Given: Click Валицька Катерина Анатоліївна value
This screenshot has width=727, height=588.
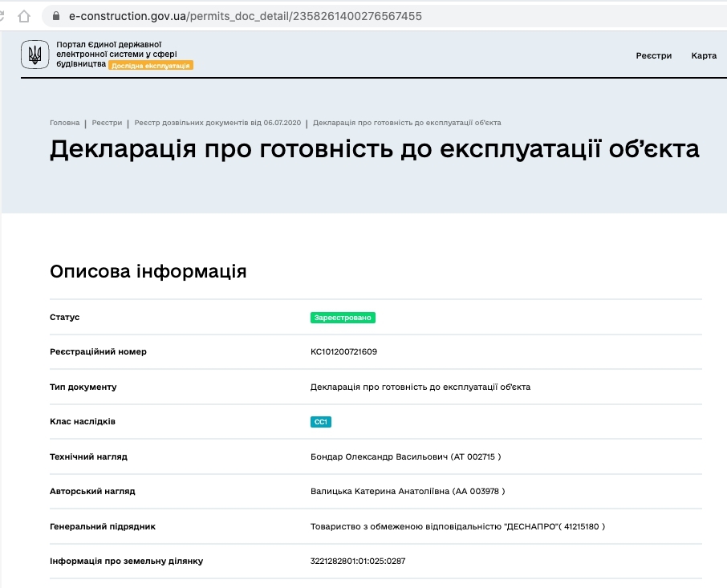Looking at the screenshot, I should (408, 491).
